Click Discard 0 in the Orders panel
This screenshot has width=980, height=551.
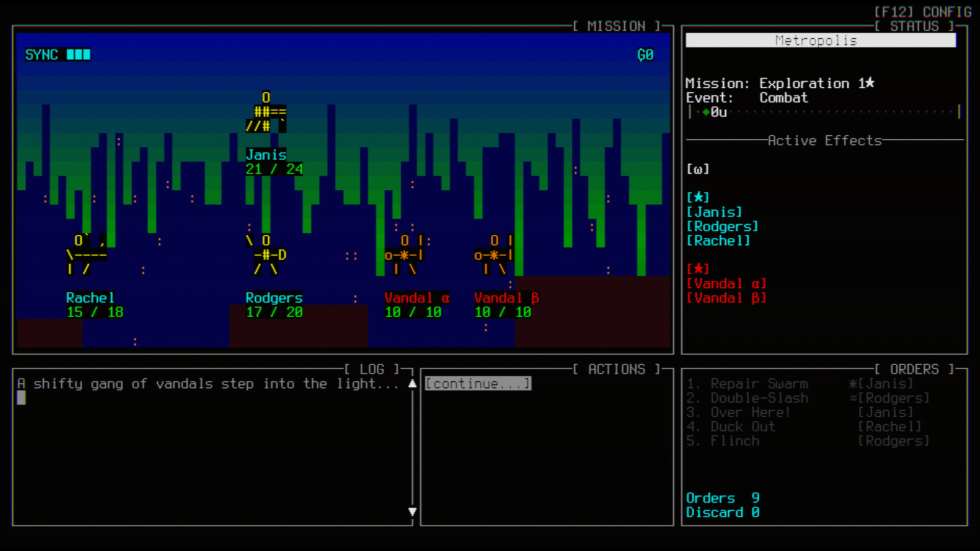723,512
